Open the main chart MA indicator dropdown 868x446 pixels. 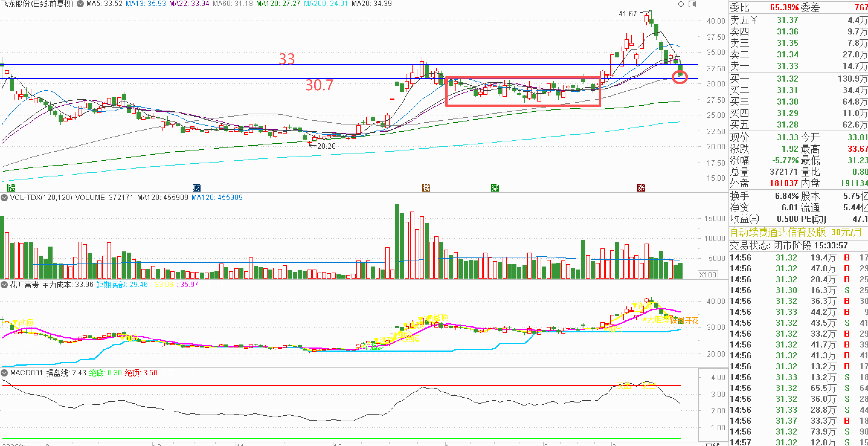tap(80, 4)
